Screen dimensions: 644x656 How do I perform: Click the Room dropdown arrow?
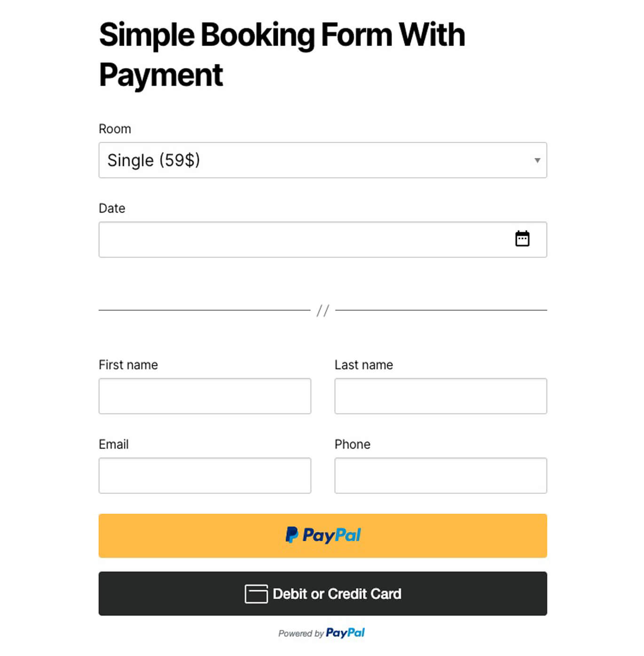[x=537, y=160]
